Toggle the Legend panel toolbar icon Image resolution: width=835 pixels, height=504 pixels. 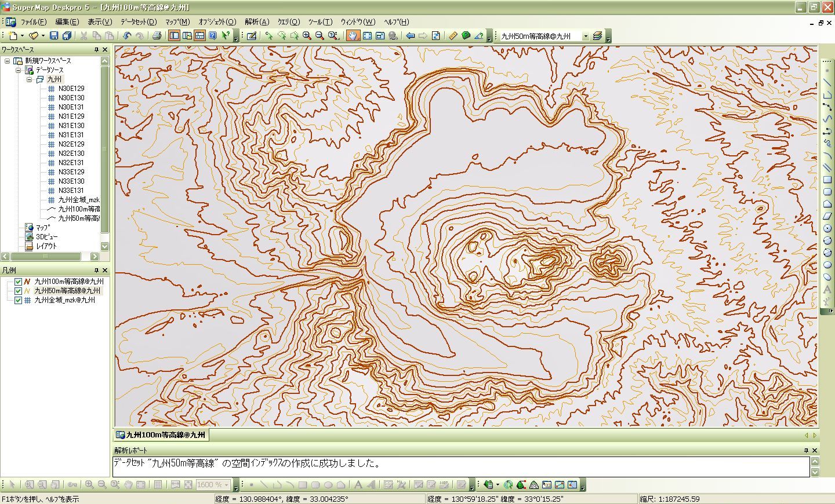(187, 36)
